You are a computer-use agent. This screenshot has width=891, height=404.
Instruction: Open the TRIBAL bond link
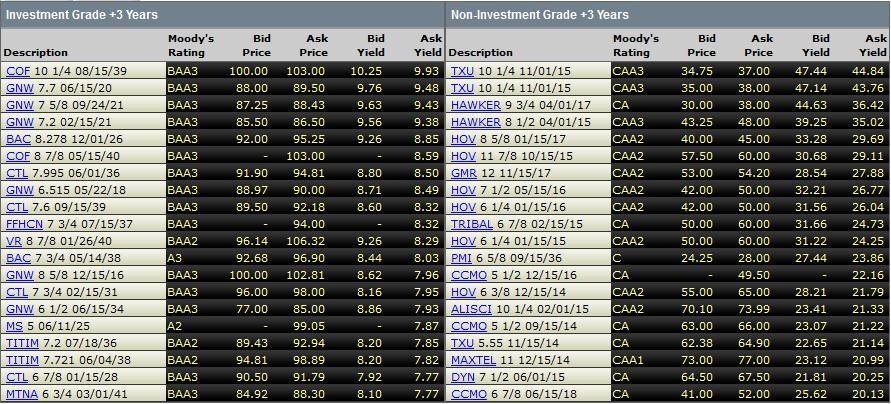[472, 224]
